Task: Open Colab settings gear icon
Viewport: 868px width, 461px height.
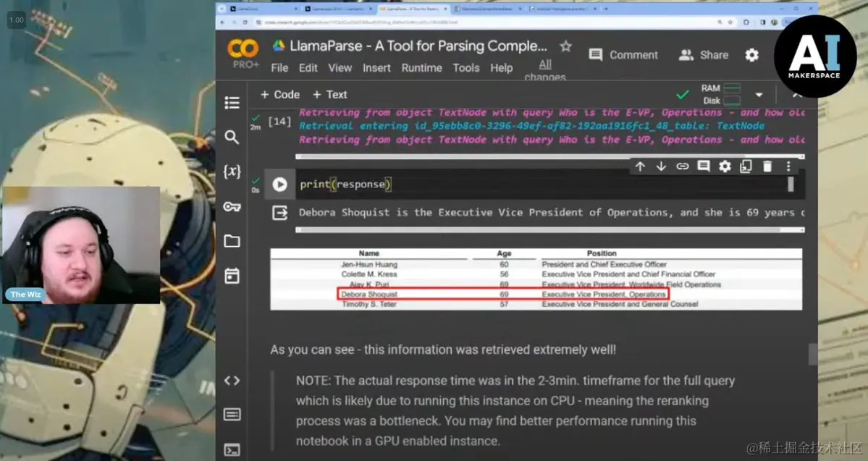Action: 751,55
